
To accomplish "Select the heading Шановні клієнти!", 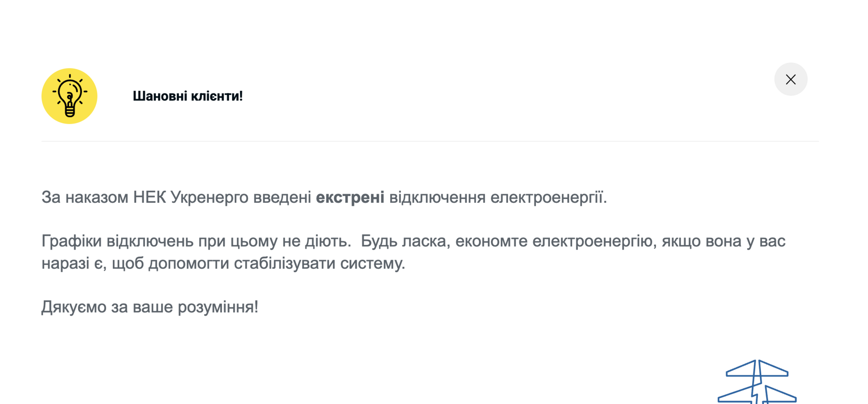I will pyautogui.click(x=187, y=96).
